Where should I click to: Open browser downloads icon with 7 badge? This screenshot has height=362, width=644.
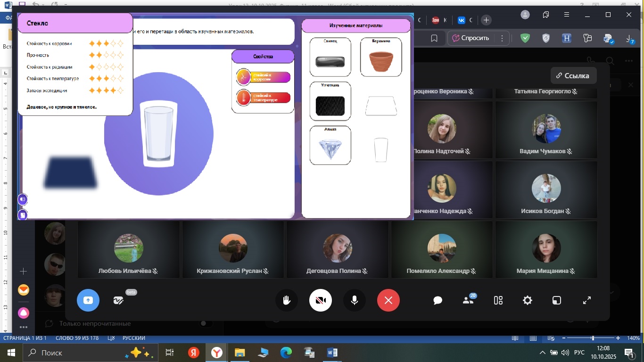629,39
